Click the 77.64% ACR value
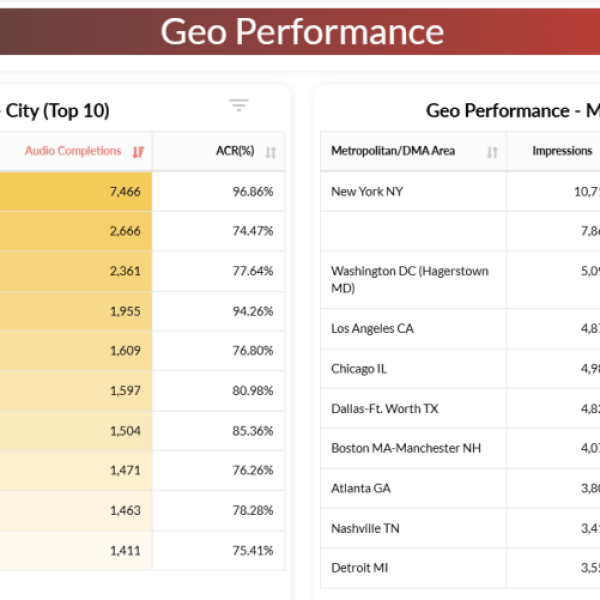Viewport: 600px width, 600px height. point(253,271)
